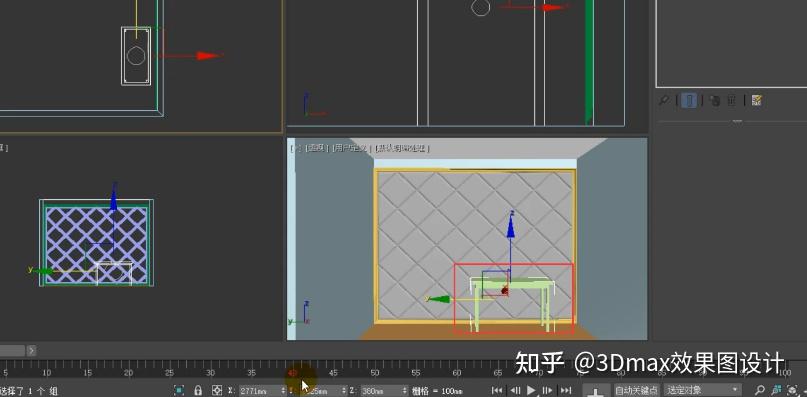Viewport: 807px width, 397px height.
Task: Expand the modifier panel rollout handle
Action: [738, 122]
